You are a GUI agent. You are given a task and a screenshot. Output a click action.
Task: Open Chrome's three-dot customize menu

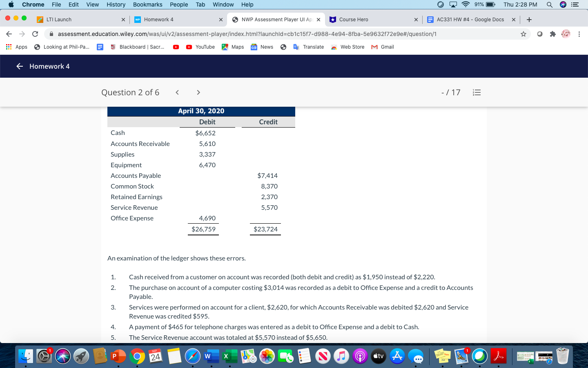click(579, 35)
